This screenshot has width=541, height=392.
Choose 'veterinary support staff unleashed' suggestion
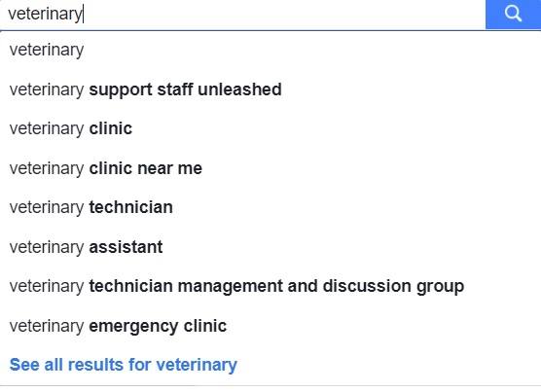(270, 89)
